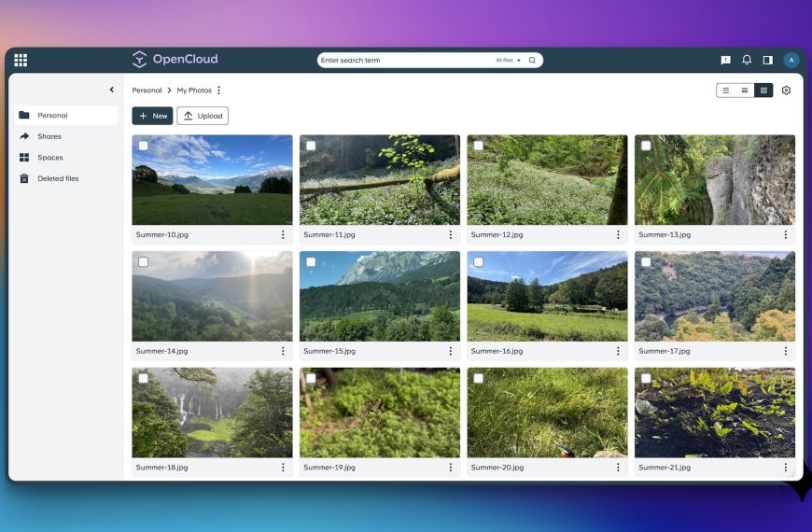The height and width of the screenshot is (532, 812).
Task: Switch to tiles view mode
Action: (763, 91)
